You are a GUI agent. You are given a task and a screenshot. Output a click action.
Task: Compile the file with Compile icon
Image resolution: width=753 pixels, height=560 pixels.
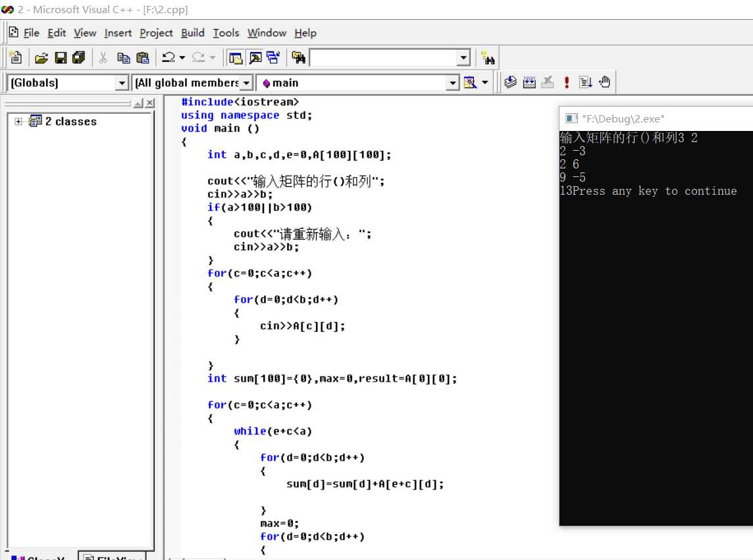tap(510, 82)
